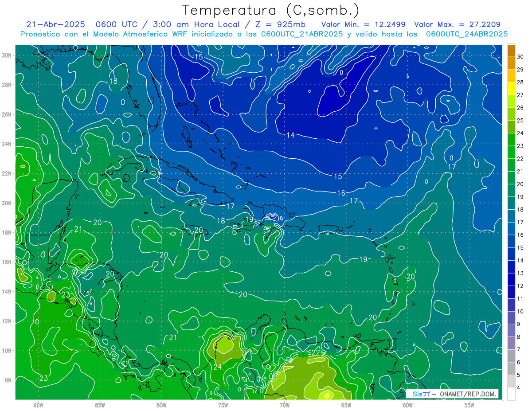Click the '12N' latitude axis label

(x=8, y=321)
